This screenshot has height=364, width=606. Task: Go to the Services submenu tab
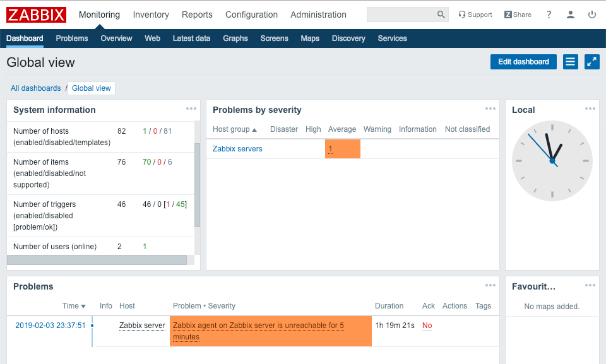click(392, 38)
